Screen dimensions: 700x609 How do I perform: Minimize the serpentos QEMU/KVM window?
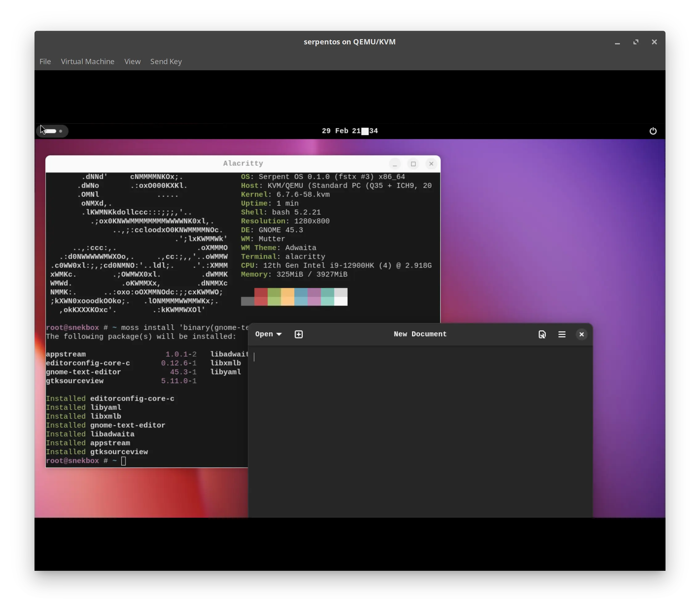pos(617,42)
